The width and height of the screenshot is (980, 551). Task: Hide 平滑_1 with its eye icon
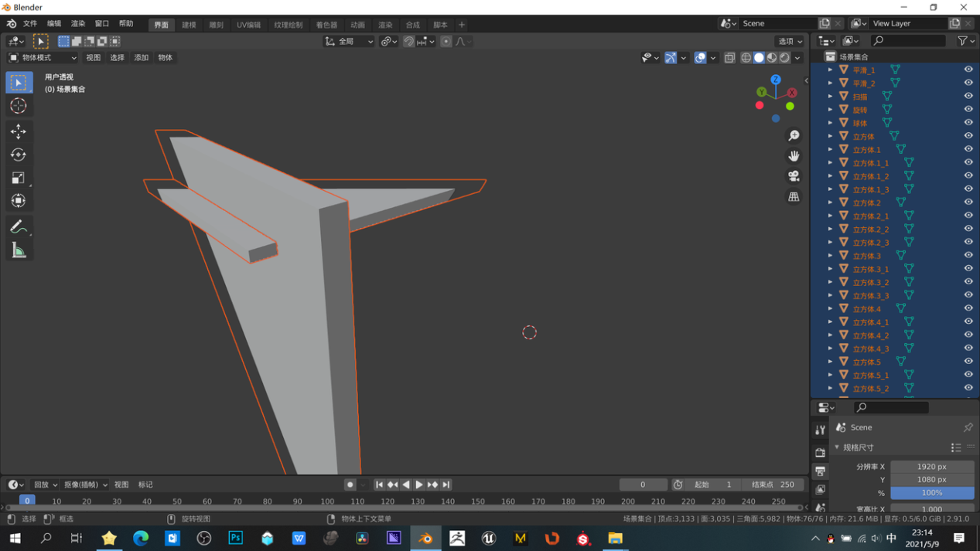point(968,70)
